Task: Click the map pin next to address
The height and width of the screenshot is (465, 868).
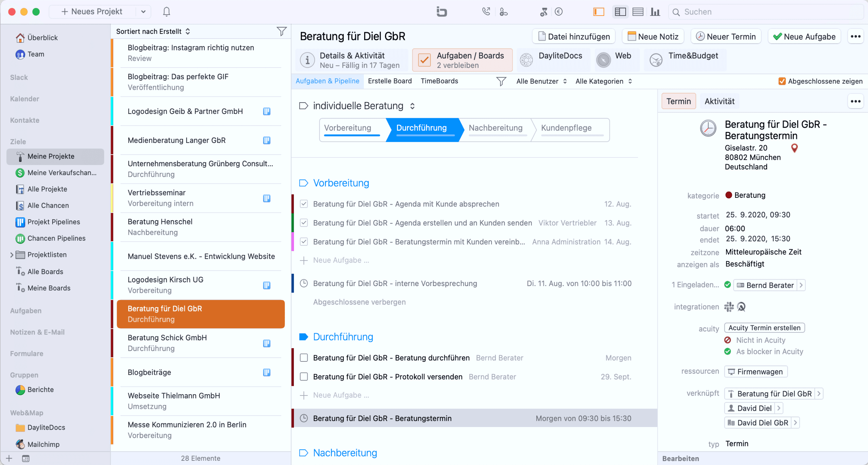Action: tap(794, 148)
